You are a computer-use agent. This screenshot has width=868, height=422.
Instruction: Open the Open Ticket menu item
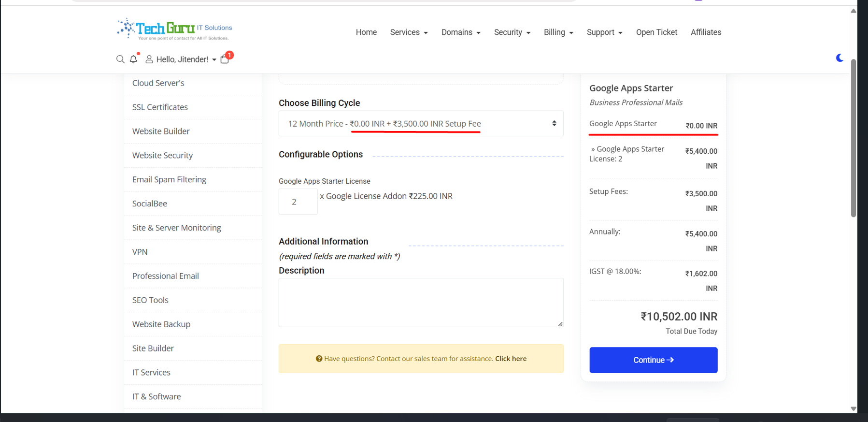656,32
